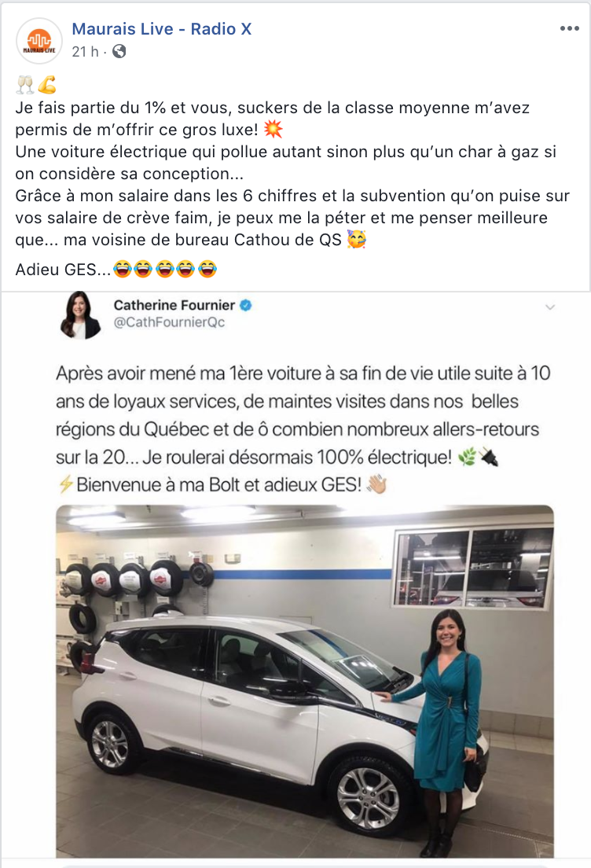Viewport: 591px width, 868px height.
Task: Click the waving hand emoji in tweet
Action: click(x=377, y=485)
